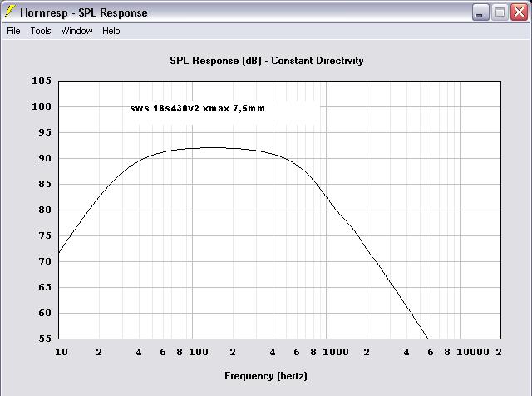Screen dimensions: 532x396
Task: Click the Hornresp lightning app icon
Action: [10, 12]
